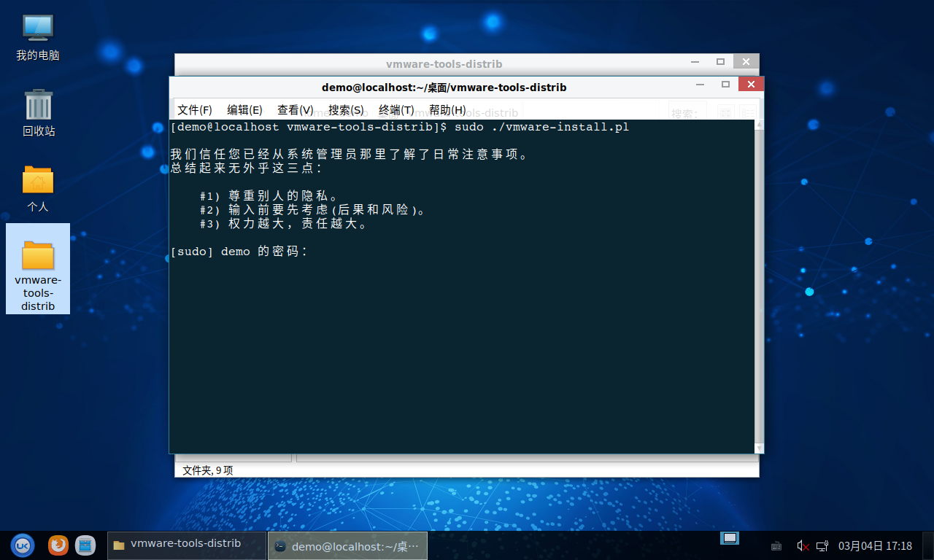Open the 编辑(E) menu in terminal
This screenshot has width=934, height=560.
[x=244, y=110]
